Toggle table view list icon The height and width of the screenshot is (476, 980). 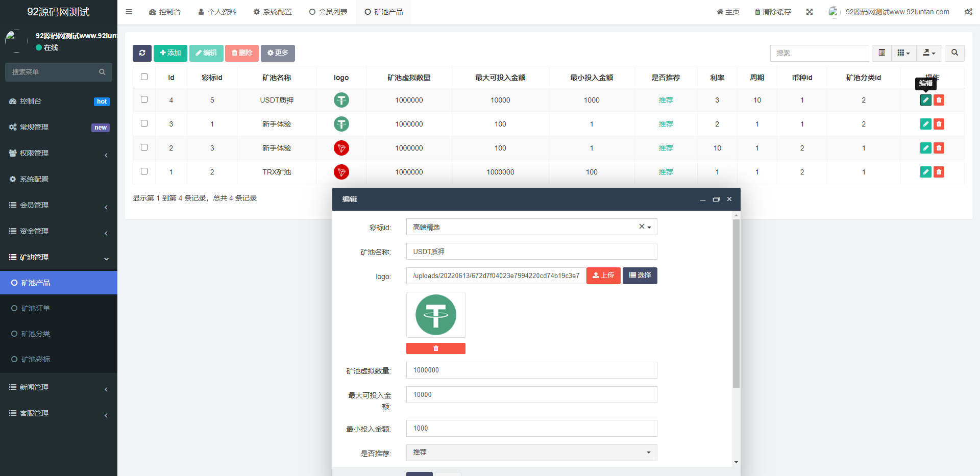pyautogui.click(x=881, y=53)
